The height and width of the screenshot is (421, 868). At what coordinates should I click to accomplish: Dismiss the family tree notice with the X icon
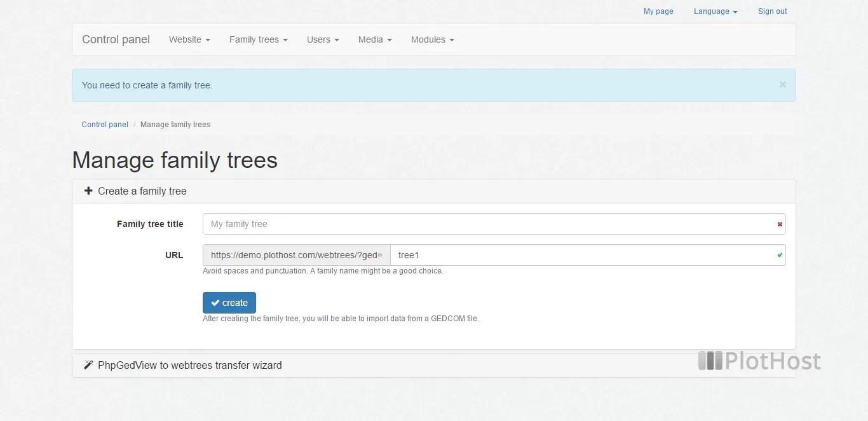click(x=782, y=84)
